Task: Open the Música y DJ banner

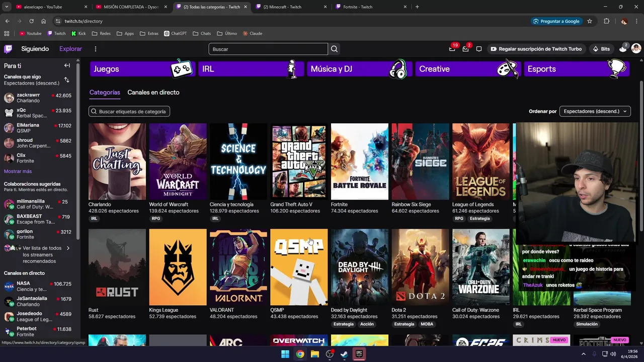Action: [360, 69]
